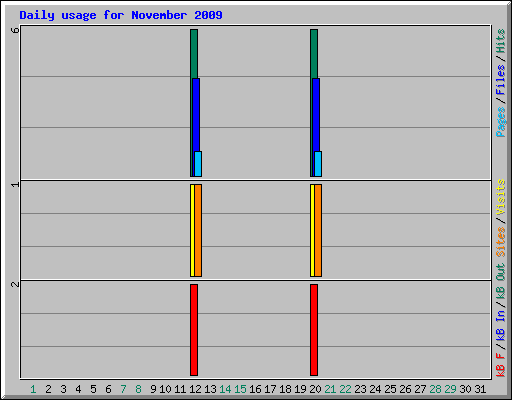Click day label '22' on the x-axis

tap(345, 389)
